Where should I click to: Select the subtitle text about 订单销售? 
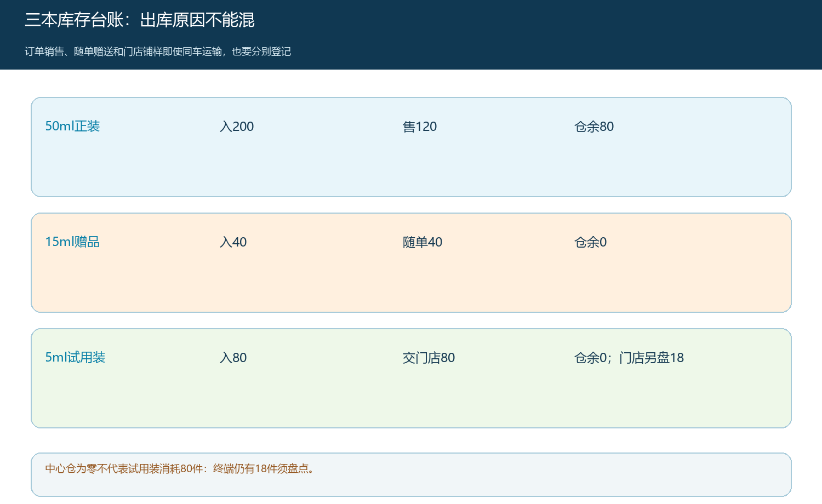coord(158,51)
